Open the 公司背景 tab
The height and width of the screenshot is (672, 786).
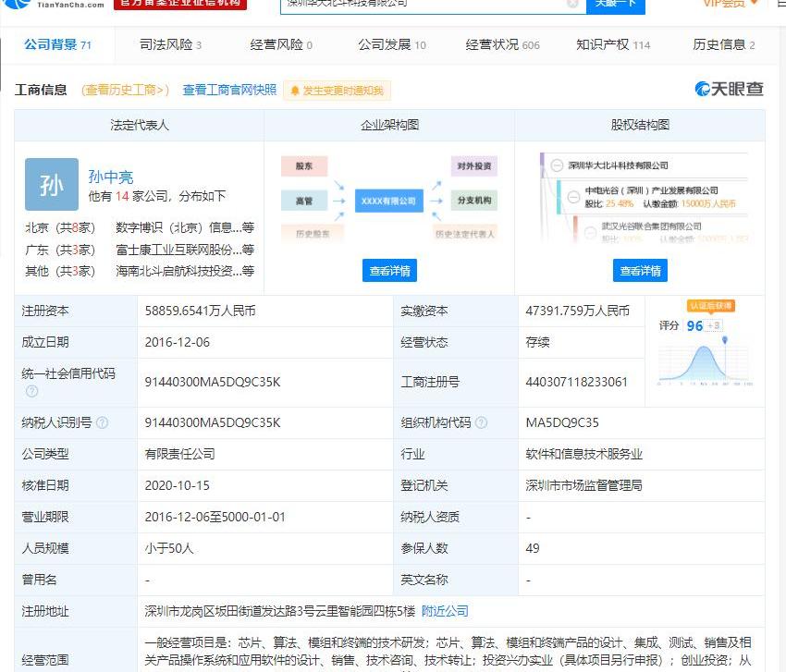point(57,44)
